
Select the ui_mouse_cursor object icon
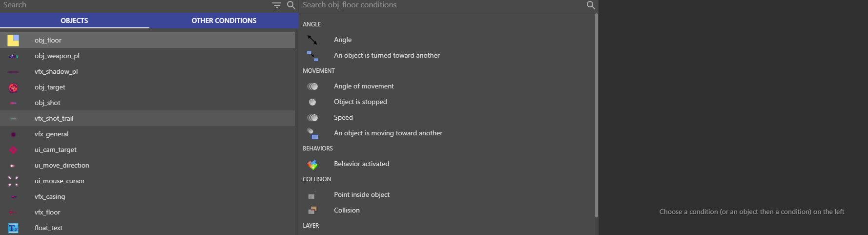coord(13,181)
